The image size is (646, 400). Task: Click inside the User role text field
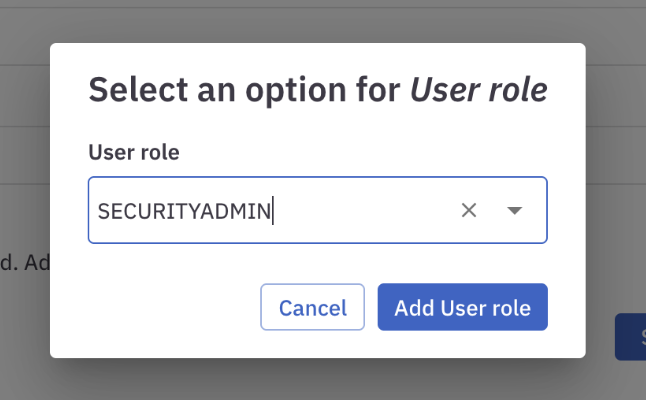coord(360,210)
